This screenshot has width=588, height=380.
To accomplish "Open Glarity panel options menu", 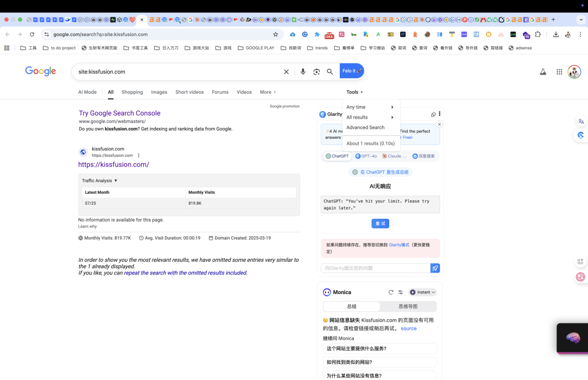I will click(x=439, y=114).
